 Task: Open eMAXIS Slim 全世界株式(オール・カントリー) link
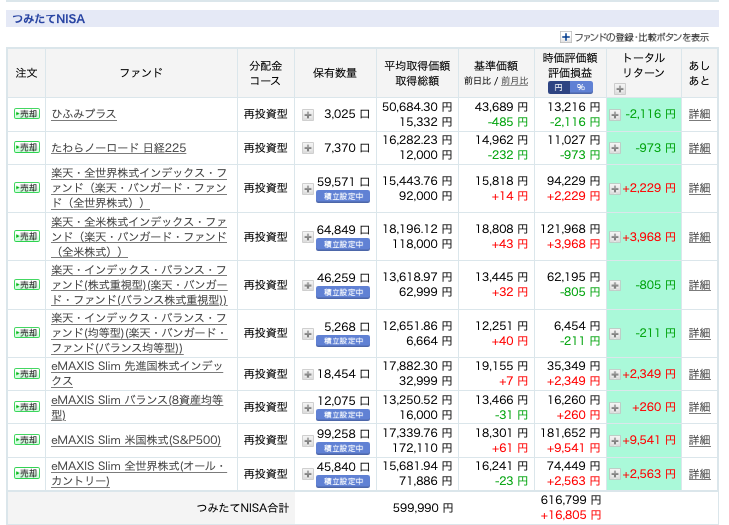(139, 473)
